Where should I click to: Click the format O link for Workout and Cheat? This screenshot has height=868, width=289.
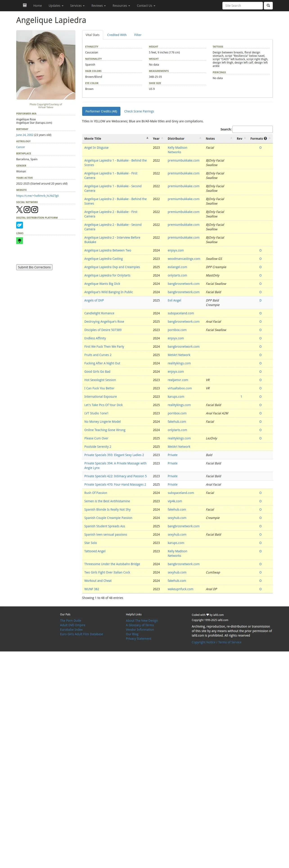pyautogui.click(x=260, y=580)
